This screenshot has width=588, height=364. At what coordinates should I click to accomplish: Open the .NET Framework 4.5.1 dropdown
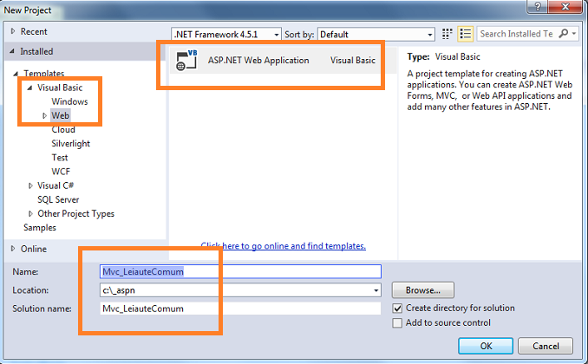(x=226, y=34)
